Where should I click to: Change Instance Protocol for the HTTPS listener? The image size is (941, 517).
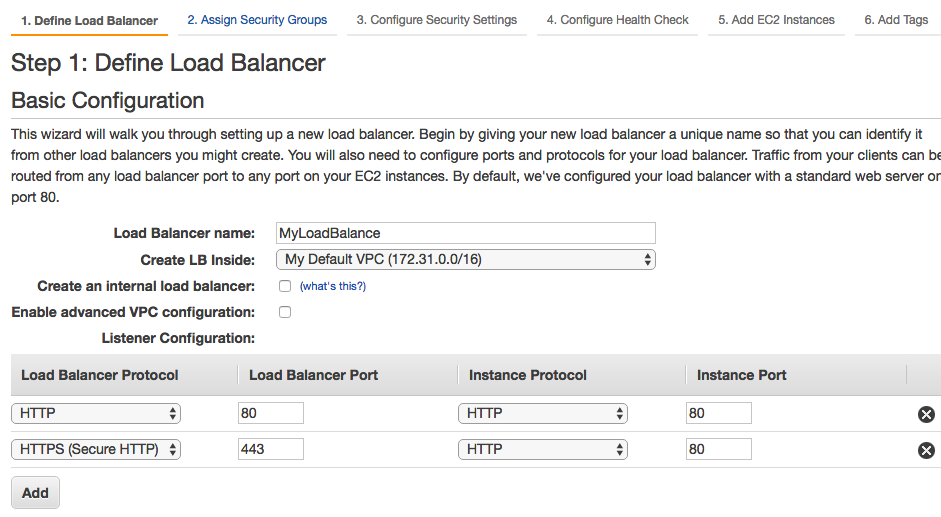coord(543,449)
